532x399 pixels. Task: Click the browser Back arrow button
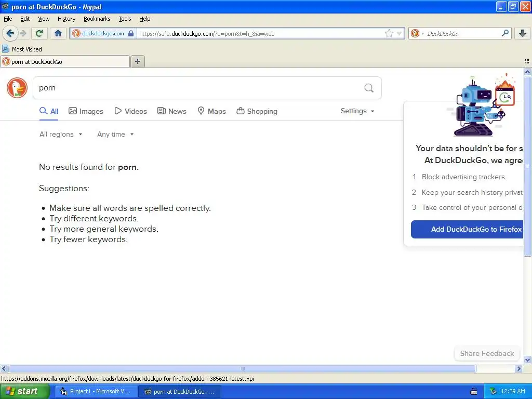[10, 33]
